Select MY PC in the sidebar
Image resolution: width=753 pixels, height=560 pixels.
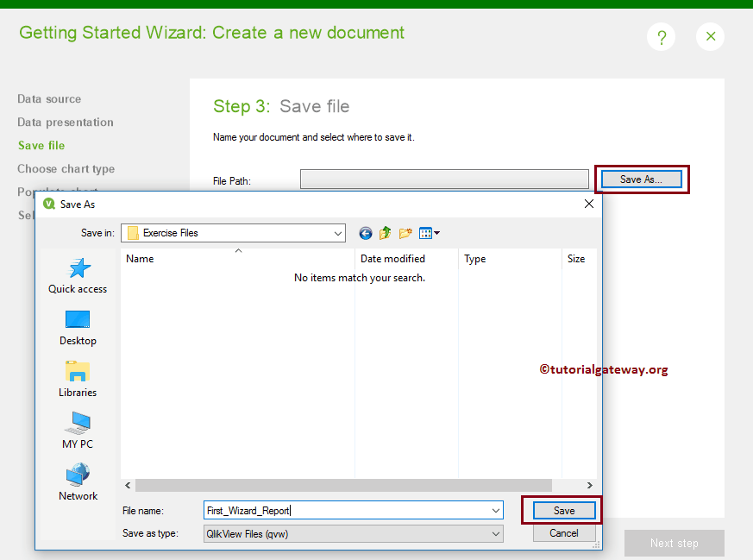tap(77, 431)
